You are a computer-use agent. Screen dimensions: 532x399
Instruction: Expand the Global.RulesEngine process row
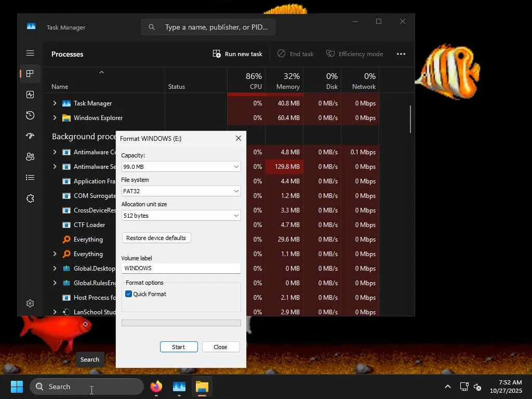click(55, 283)
